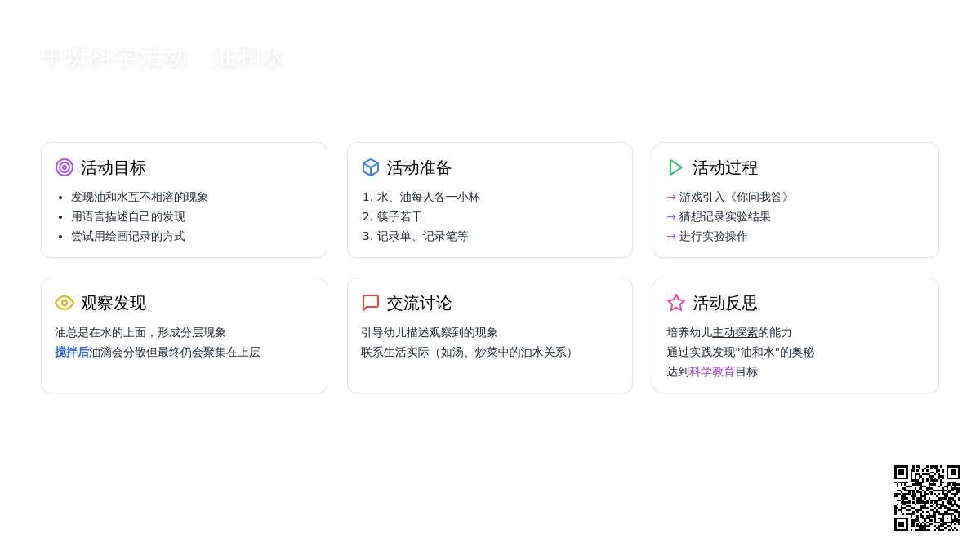
Task: Click the bold blue 搅拌后 text
Action: click(x=72, y=352)
